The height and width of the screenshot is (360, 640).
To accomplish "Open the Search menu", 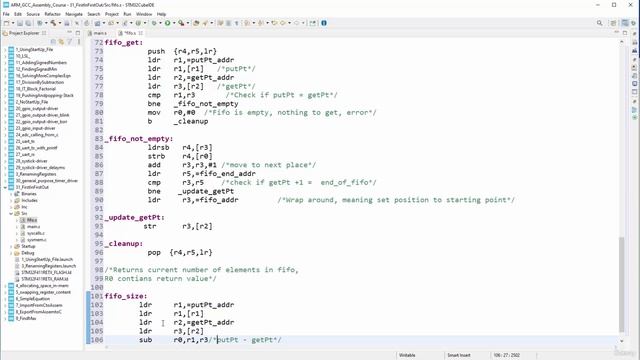I will [93, 14].
